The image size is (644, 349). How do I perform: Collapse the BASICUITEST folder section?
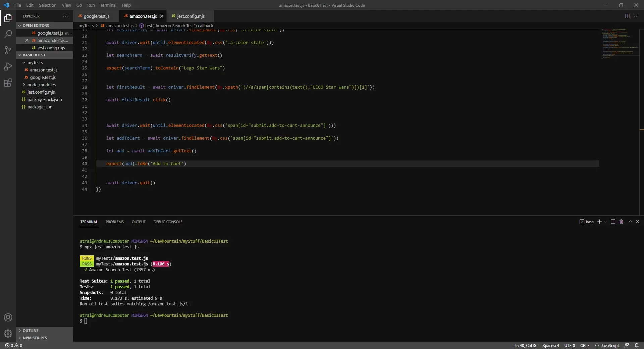pyautogui.click(x=44, y=55)
